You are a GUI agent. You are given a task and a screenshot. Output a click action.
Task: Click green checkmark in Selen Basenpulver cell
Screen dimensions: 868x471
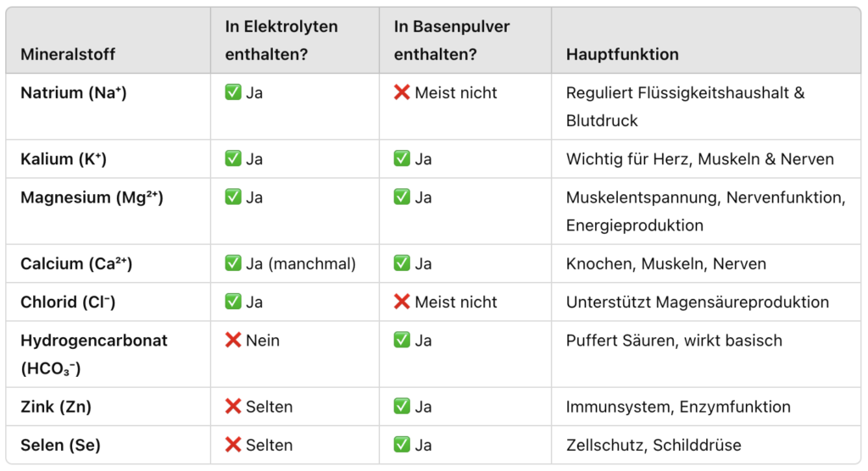click(402, 445)
